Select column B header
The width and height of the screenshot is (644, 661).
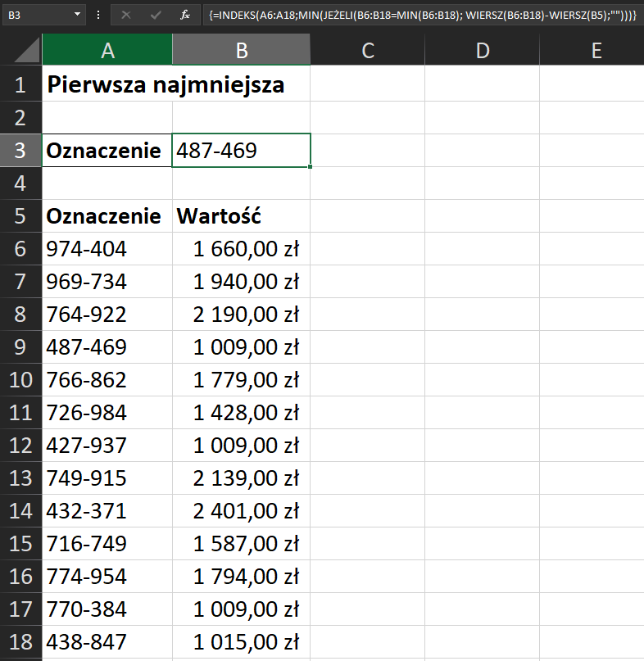(x=242, y=50)
